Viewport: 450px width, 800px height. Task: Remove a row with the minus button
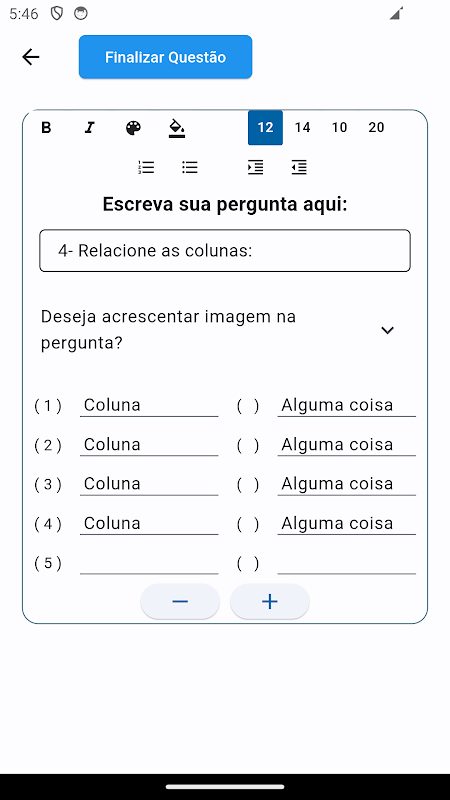coord(180,602)
